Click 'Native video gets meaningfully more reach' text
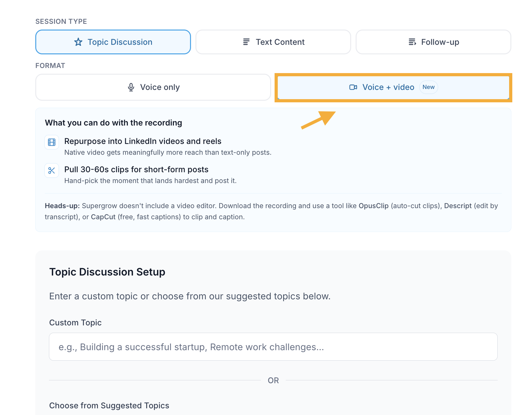532x415 pixels. point(168,152)
